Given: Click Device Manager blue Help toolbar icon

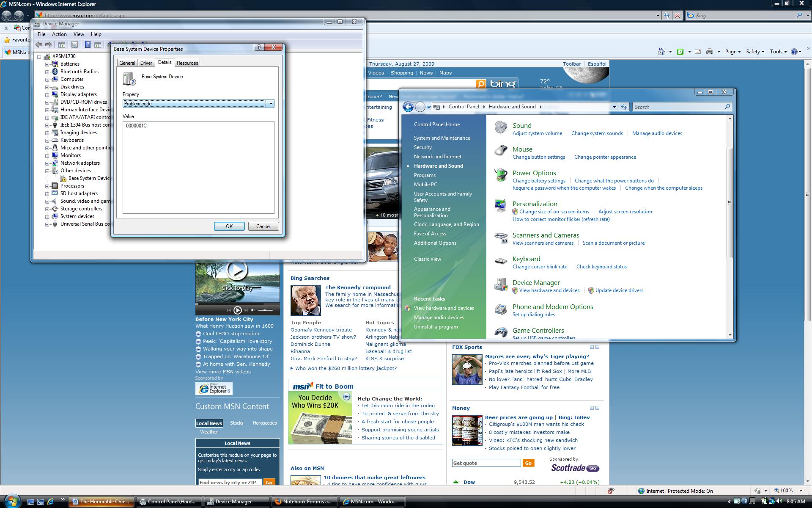Looking at the screenshot, I should 88,44.
